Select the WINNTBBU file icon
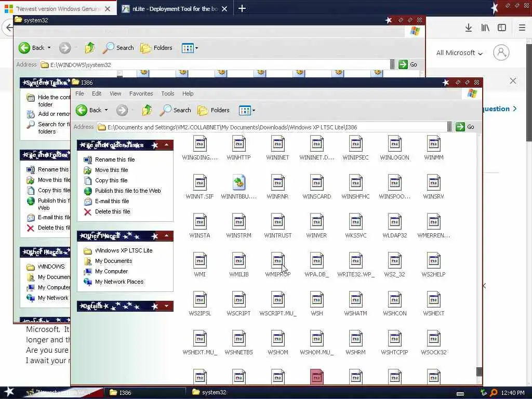532x399 pixels. [239, 183]
